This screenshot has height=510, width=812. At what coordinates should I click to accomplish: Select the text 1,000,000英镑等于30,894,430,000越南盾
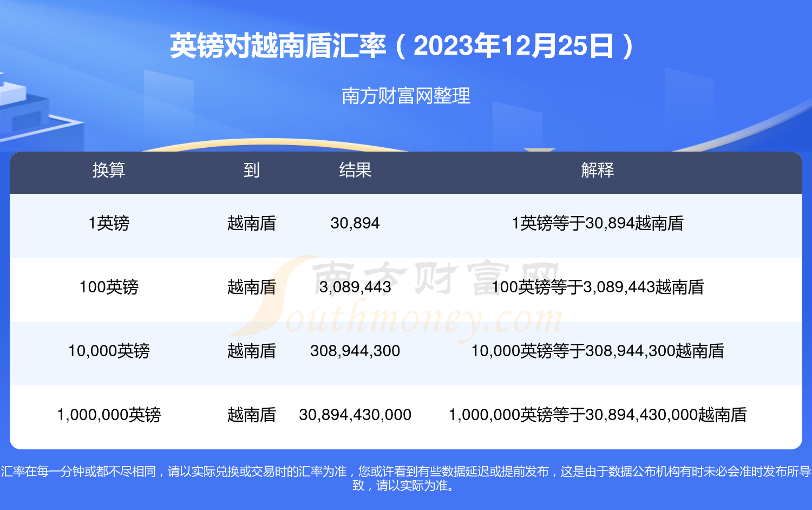click(598, 415)
